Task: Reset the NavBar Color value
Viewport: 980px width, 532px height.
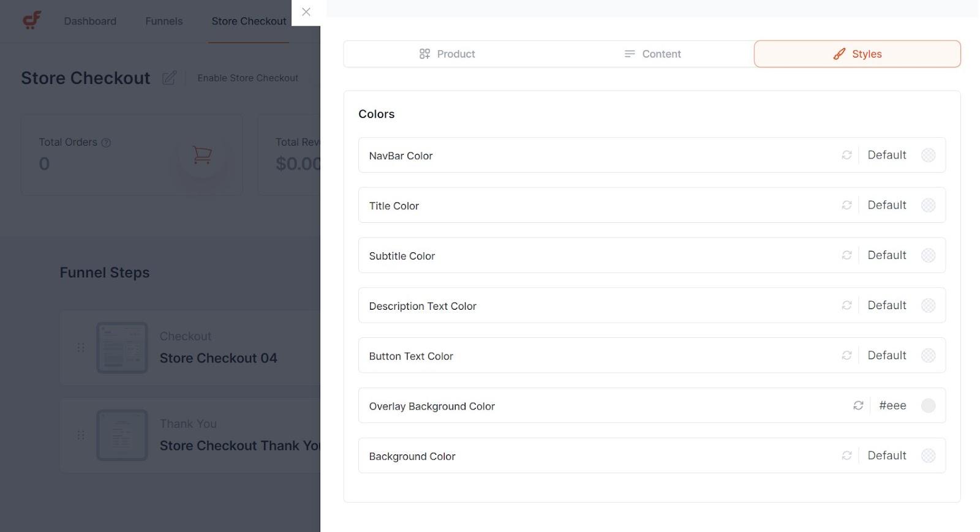Action: [846, 155]
